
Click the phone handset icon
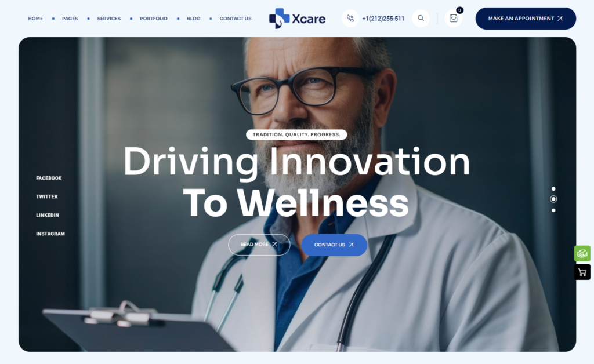[350, 18]
